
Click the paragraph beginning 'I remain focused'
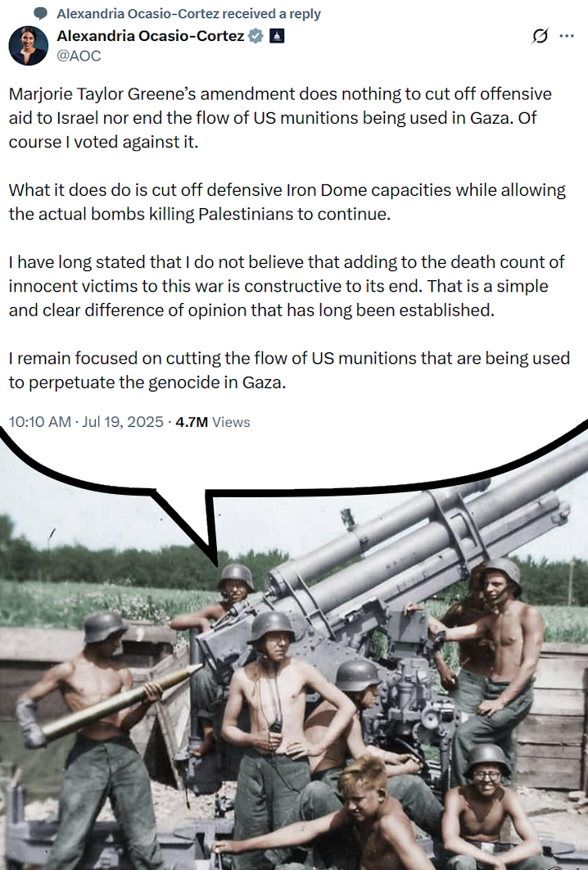pos(287,371)
